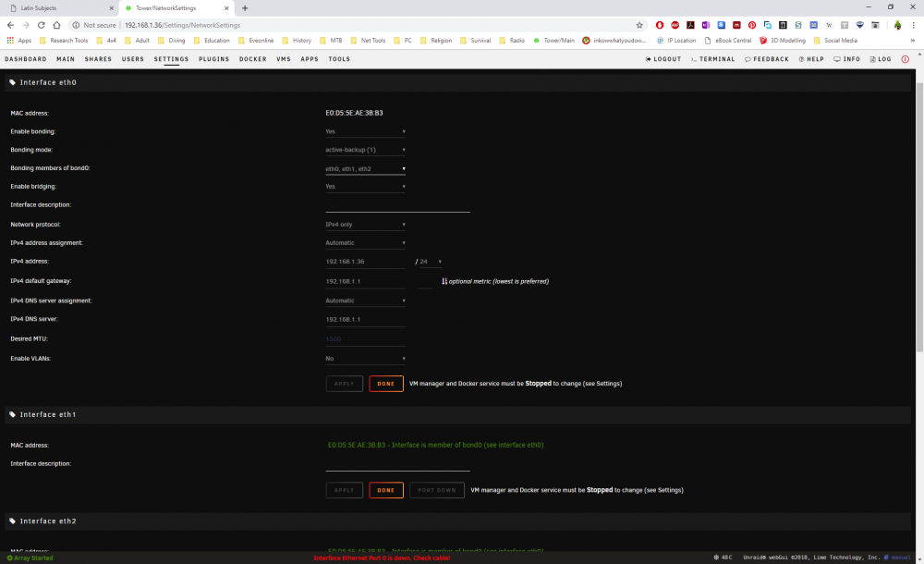Click the Interface eth0 tag icon
Screen dimensions: 924x564
click(12, 82)
